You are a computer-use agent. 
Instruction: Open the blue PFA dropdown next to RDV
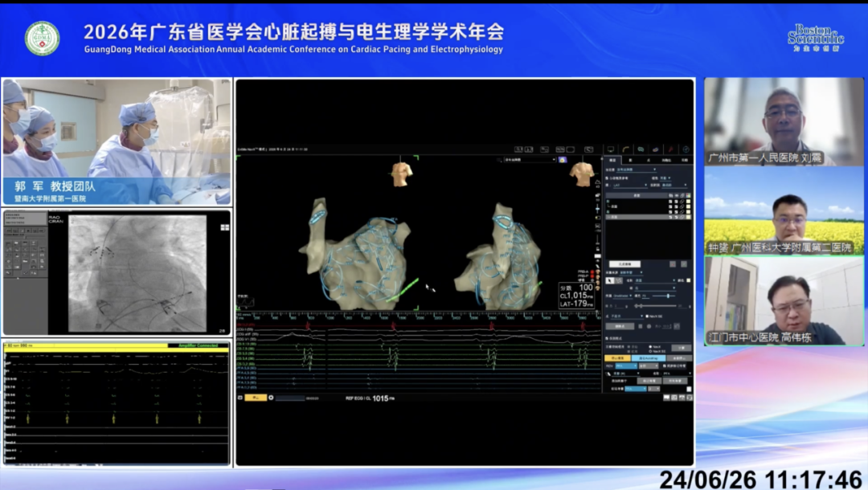click(626, 366)
